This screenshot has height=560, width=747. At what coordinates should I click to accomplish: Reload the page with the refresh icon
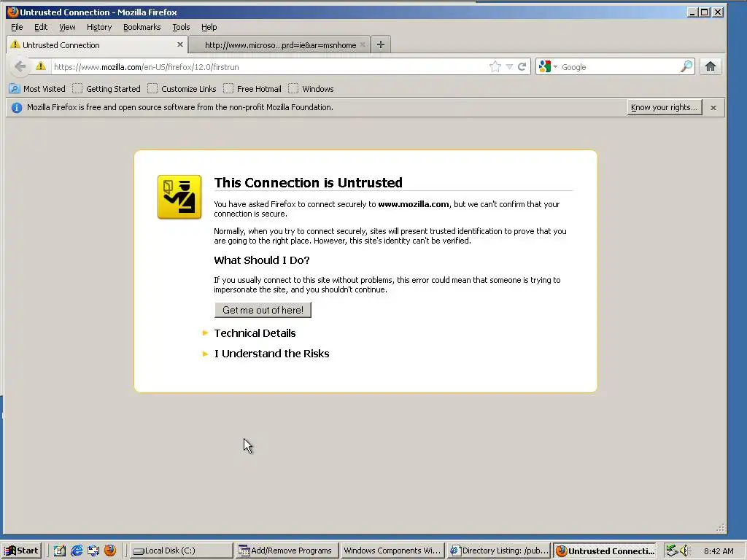(x=522, y=66)
